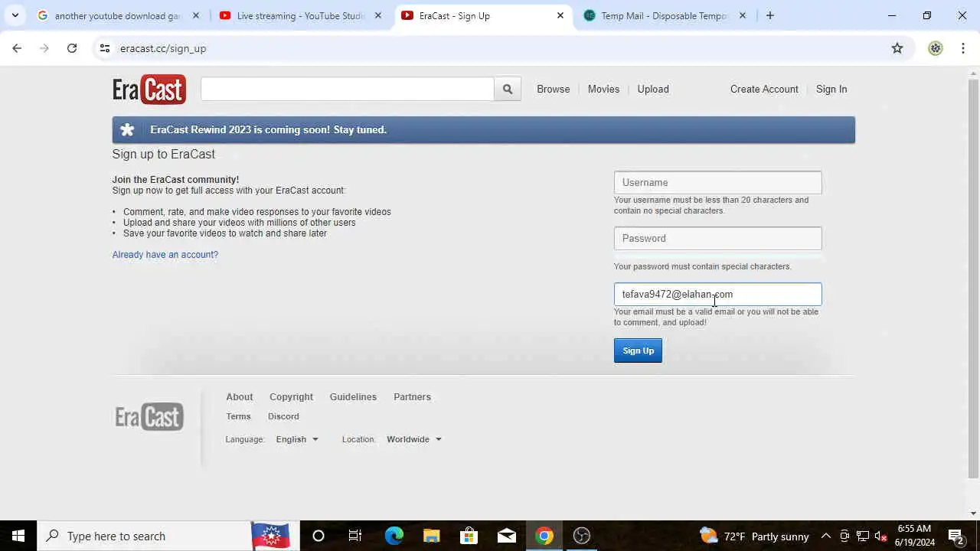
Task: Open the Discord footer link
Action: [283, 416]
